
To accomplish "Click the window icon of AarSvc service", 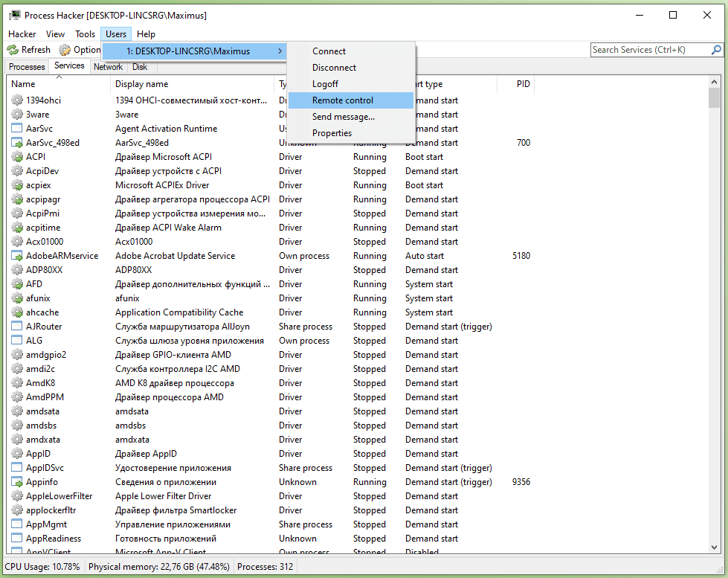I will coord(16,129).
